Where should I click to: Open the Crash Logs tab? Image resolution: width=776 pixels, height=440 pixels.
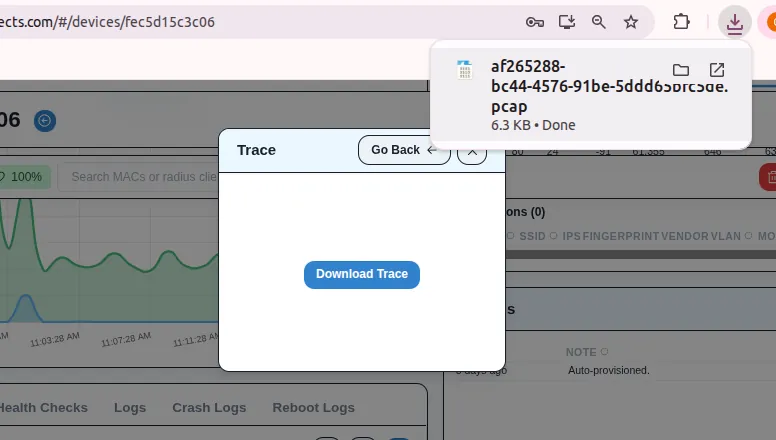coord(209,408)
